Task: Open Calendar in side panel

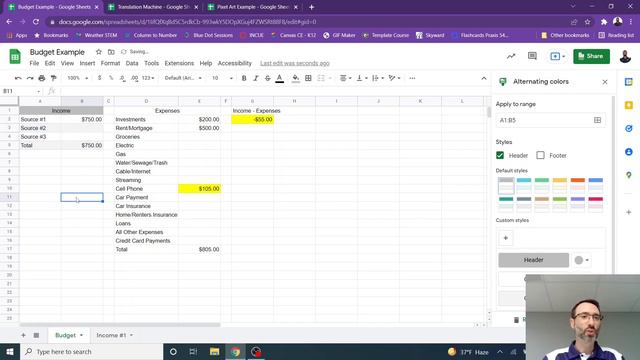Action: tap(629, 82)
